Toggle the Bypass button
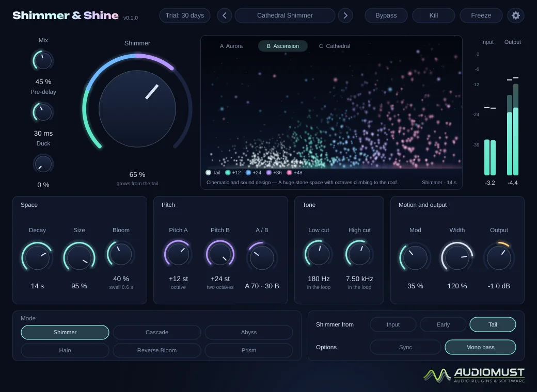This screenshot has width=537, height=392. click(x=386, y=15)
